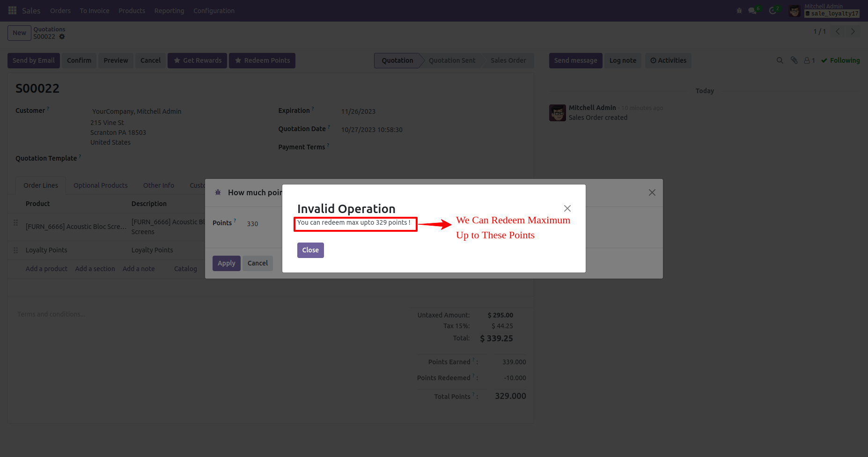Open the Reporting menu
Image resolution: width=868 pixels, height=457 pixels.
coord(169,11)
